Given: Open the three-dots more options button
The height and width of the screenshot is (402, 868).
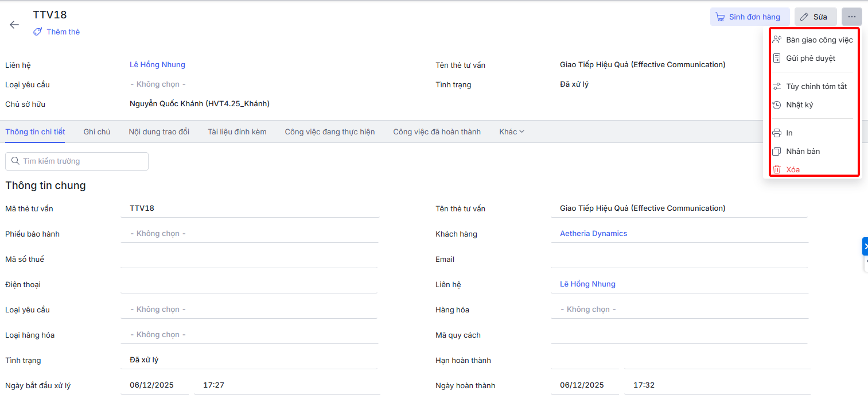Looking at the screenshot, I should [x=851, y=17].
